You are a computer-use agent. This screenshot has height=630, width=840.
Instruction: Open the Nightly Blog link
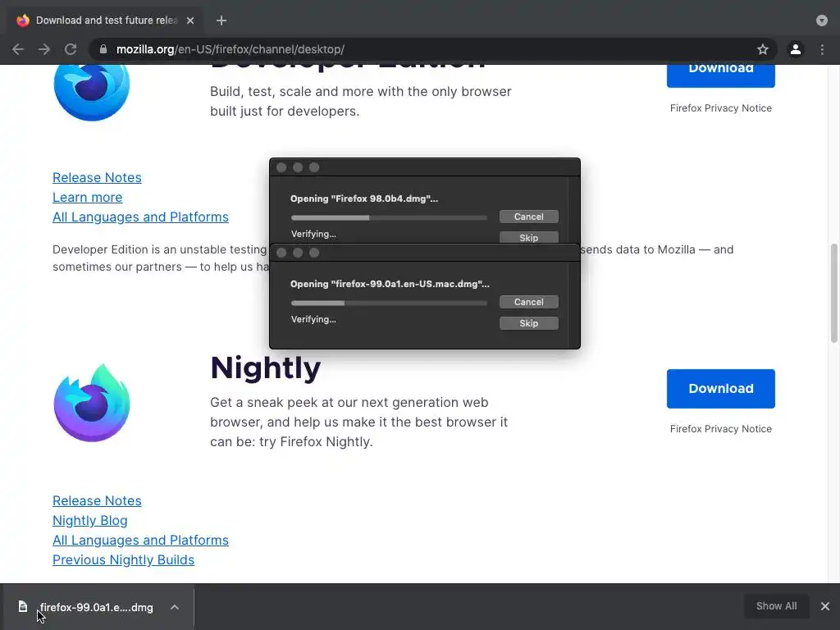click(90, 520)
